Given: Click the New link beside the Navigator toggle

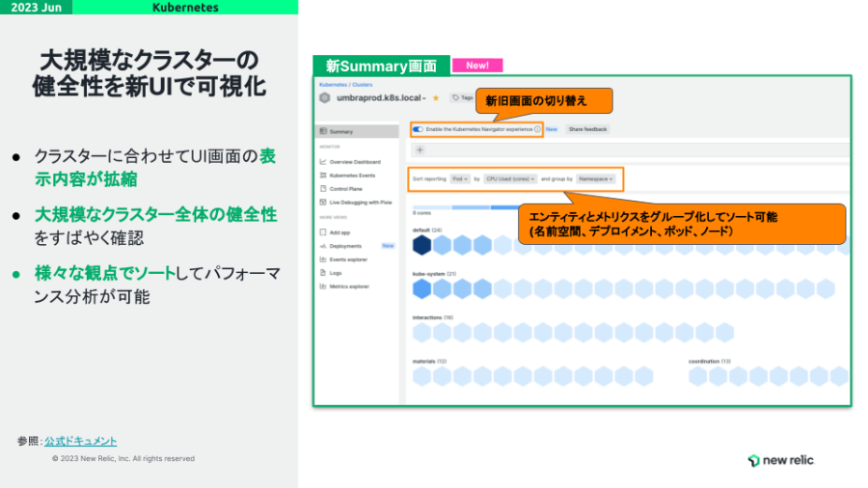Looking at the screenshot, I should pyautogui.click(x=552, y=129).
